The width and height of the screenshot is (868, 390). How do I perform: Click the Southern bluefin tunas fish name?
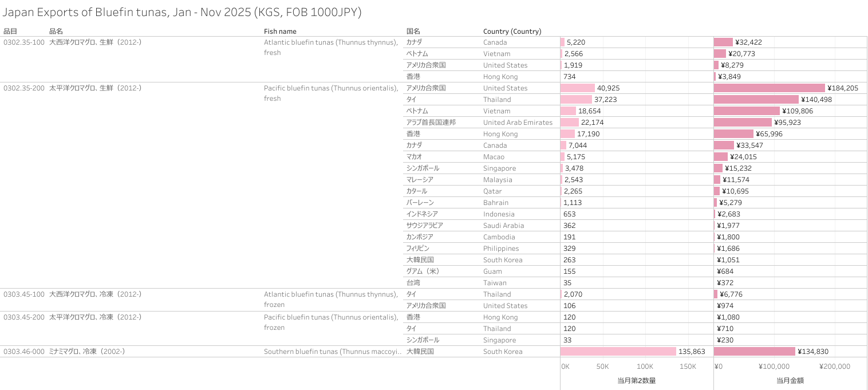pos(331,352)
